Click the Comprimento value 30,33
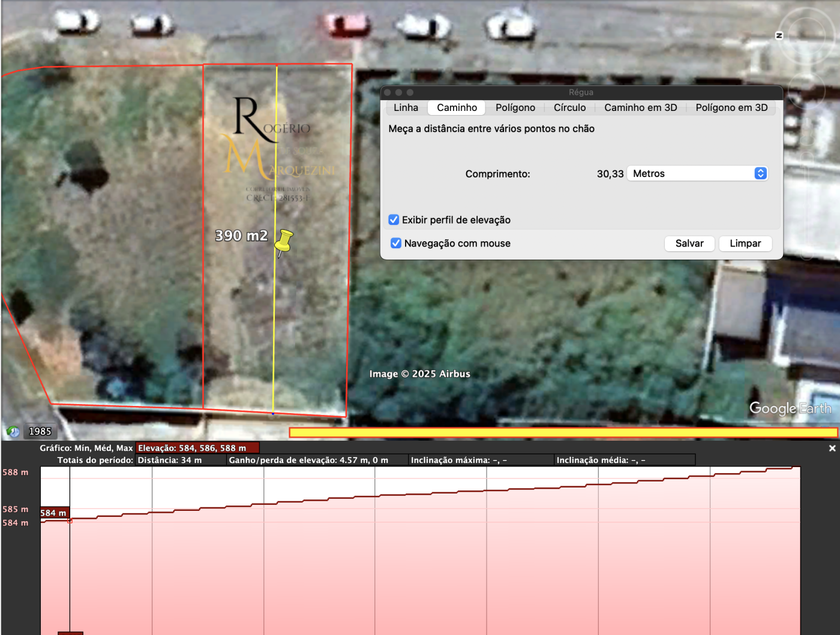 pyautogui.click(x=610, y=174)
